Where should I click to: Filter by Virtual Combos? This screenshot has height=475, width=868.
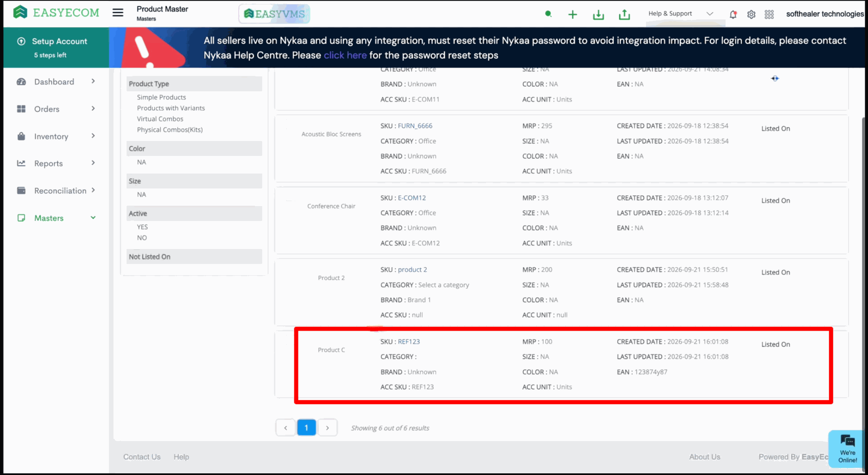(160, 119)
